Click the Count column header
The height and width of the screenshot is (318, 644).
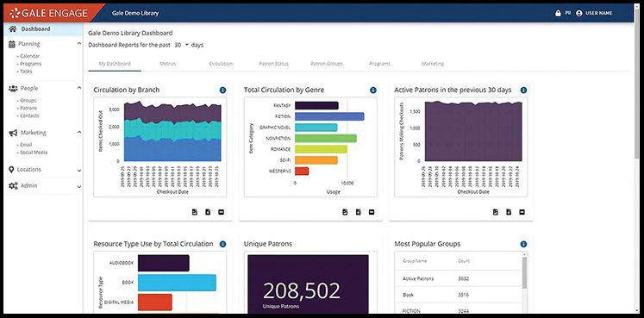464,261
